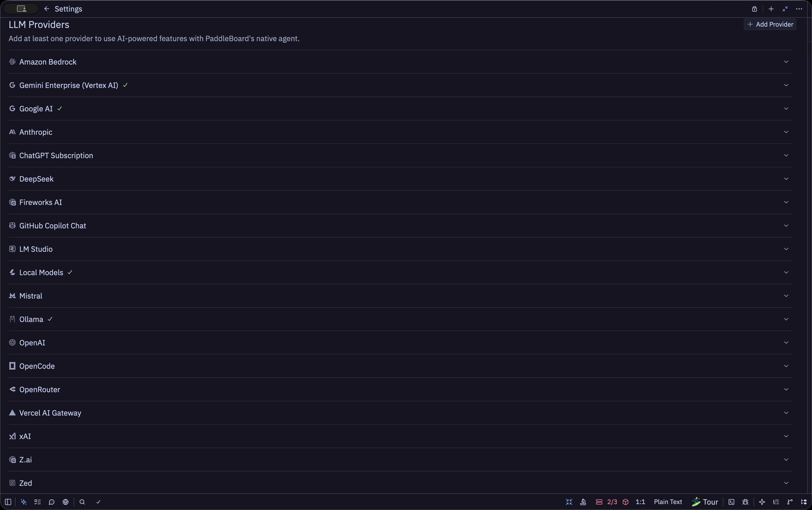Click the Local Models label
812x510 pixels.
(x=41, y=273)
